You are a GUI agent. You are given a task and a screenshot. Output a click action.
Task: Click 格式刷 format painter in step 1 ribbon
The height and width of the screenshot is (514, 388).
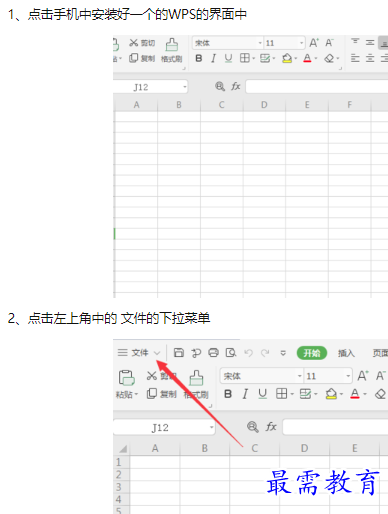[x=172, y=50]
